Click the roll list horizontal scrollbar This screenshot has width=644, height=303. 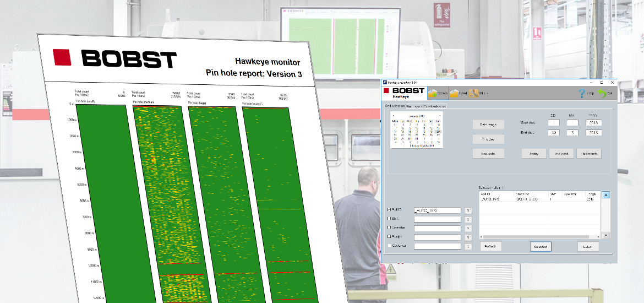click(539, 237)
